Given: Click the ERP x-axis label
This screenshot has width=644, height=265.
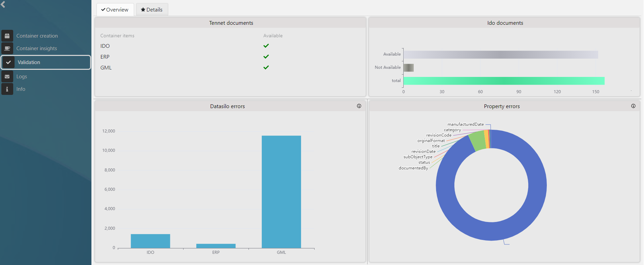Looking at the screenshot, I should (x=216, y=252).
